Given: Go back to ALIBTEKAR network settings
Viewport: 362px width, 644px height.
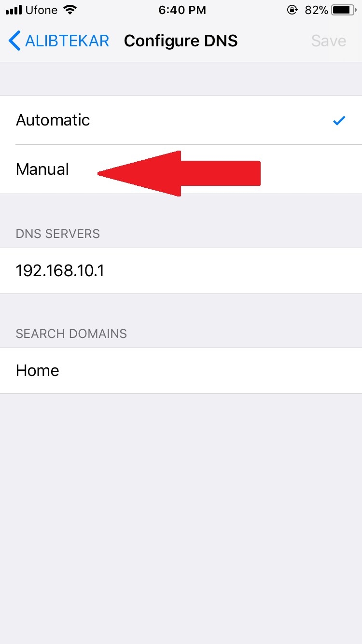Looking at the screenshot, I should tap(59, 41).
